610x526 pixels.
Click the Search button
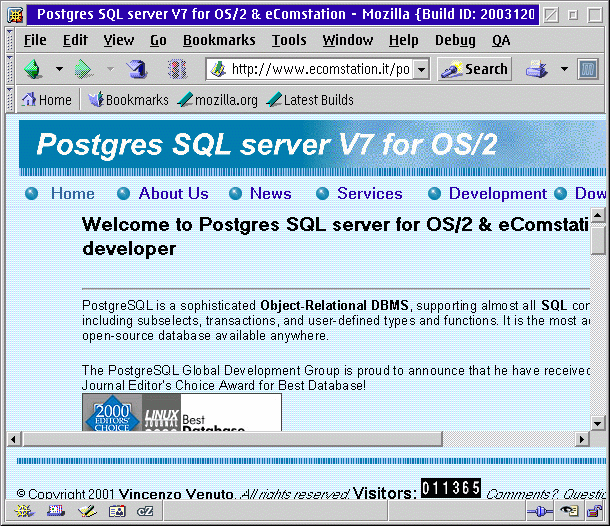(474, 69)
